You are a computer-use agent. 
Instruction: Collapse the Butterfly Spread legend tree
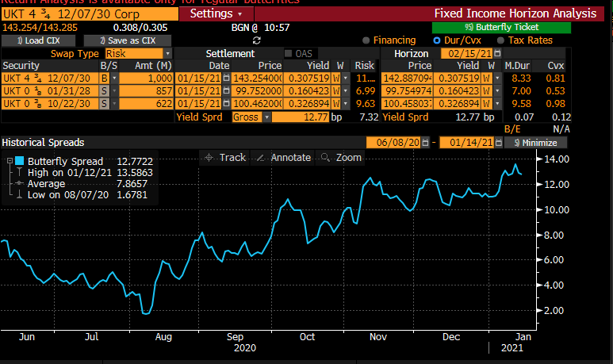pyautogui.click(x=10, y=161)
